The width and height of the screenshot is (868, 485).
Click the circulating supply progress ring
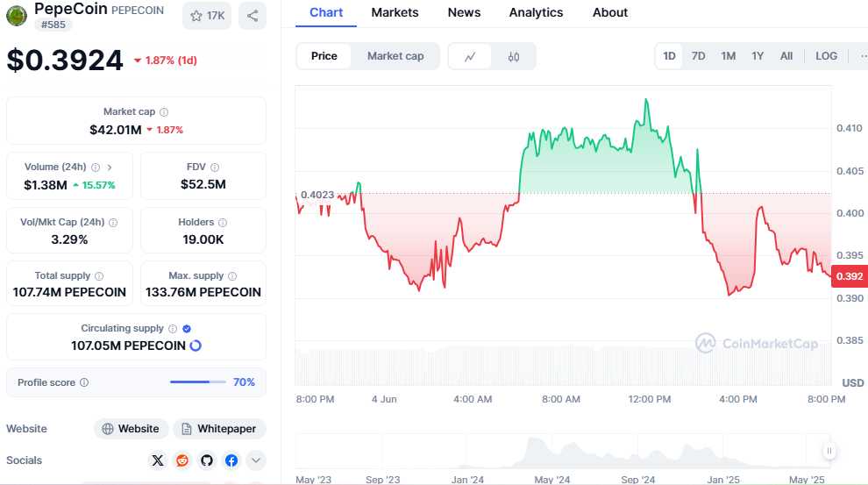pos(196,346)
